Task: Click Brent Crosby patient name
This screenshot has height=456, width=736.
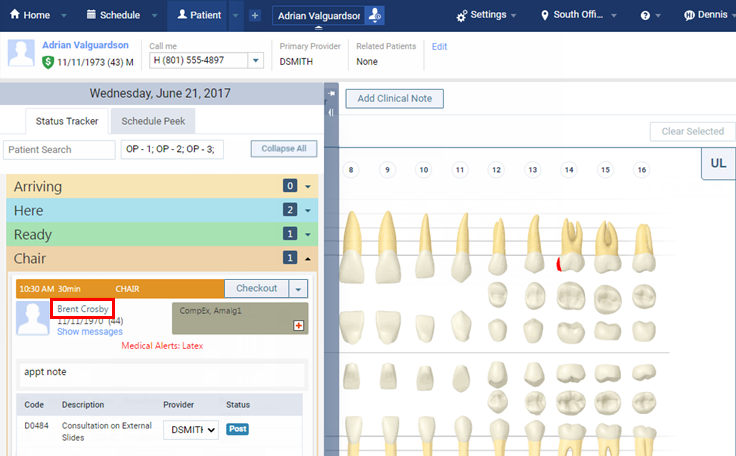Action: [83, 309]
